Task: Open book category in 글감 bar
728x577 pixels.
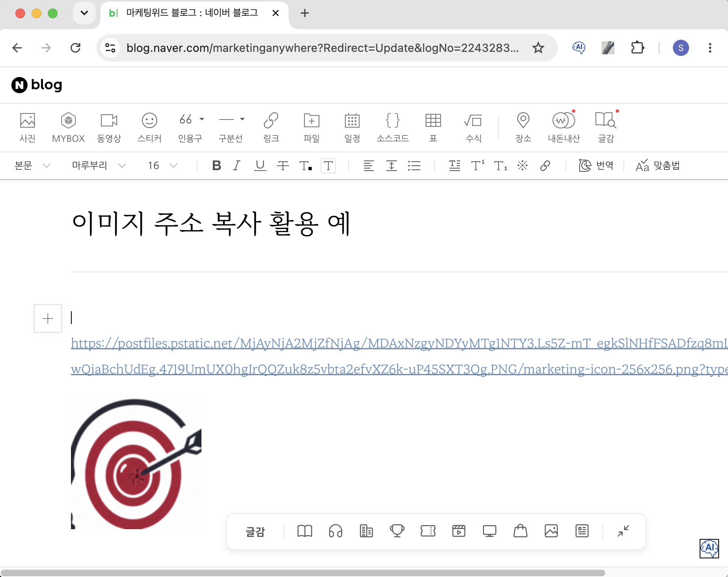Action: (305, 531)
